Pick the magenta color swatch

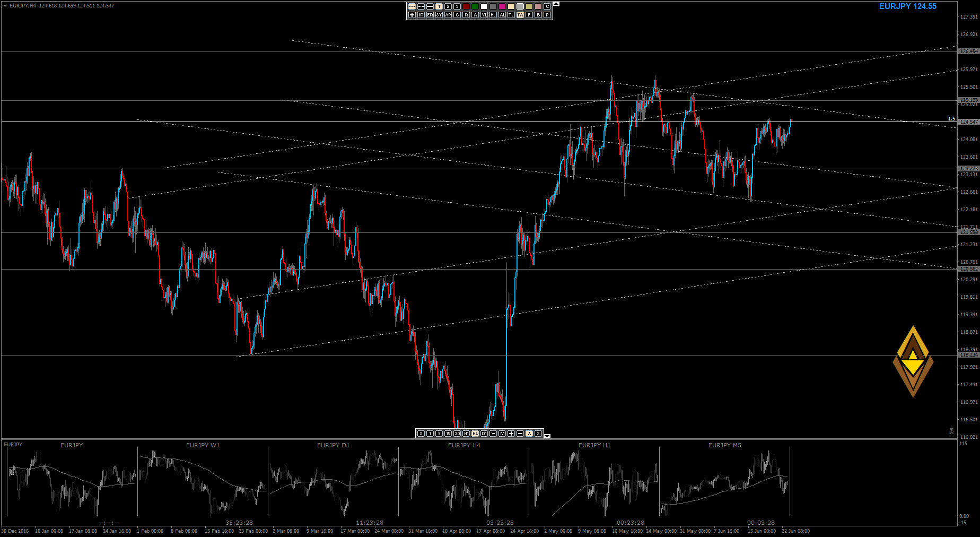(502, 6)
